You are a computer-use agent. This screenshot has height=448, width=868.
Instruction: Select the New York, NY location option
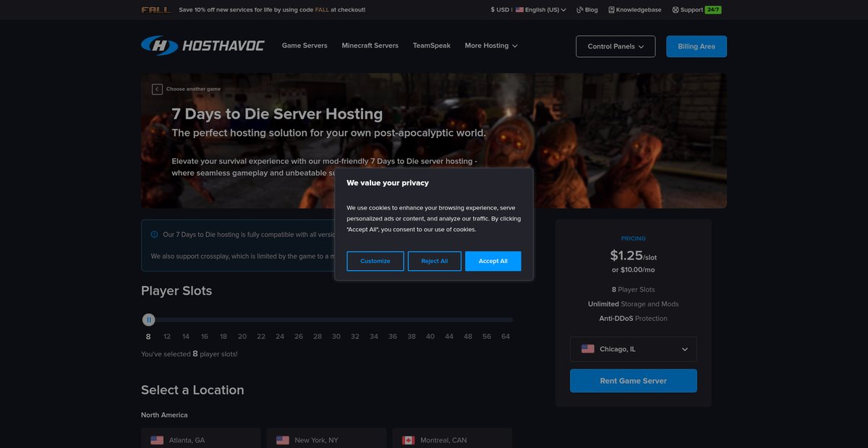click(326, 438)
